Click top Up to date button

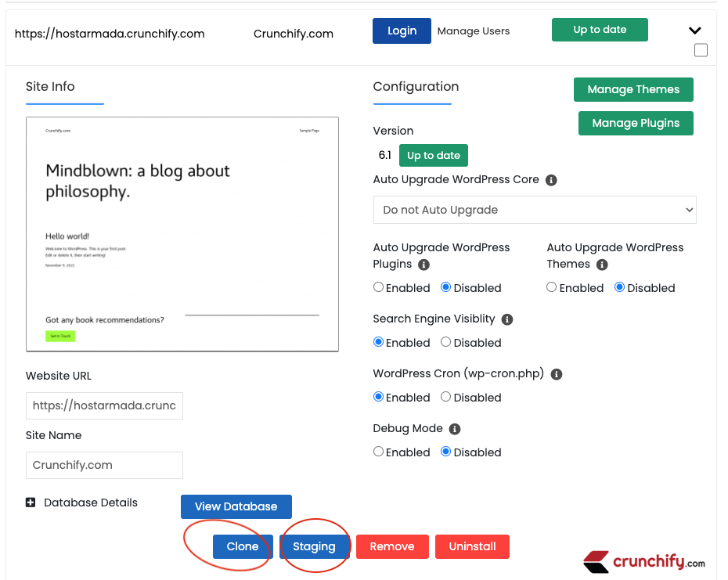tap(600, 30)
